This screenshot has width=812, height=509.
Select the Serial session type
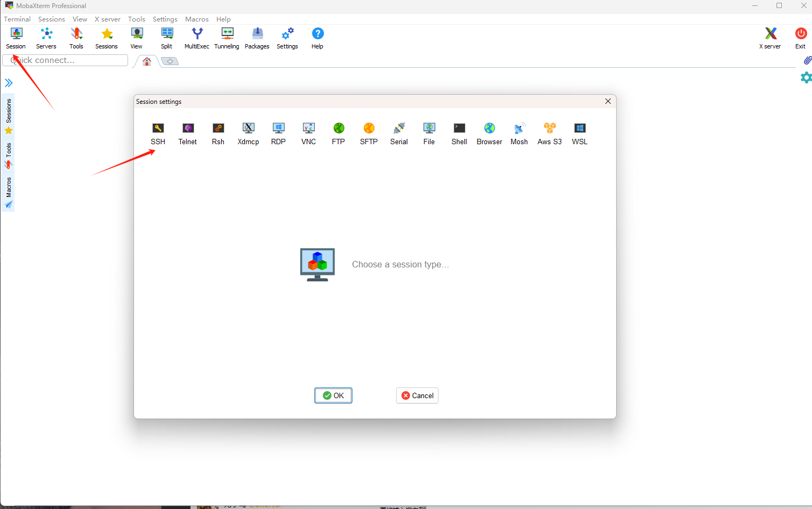pos(399,134)
